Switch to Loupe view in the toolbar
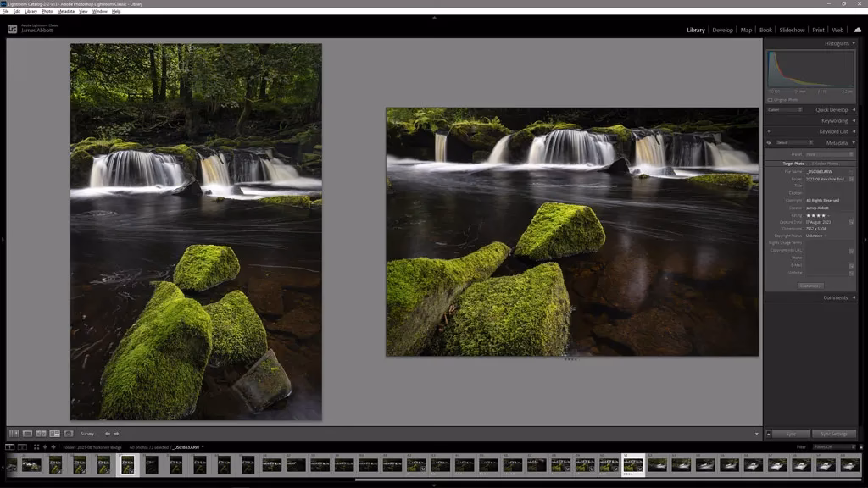Viewport: 868px width, 488px height. (x=27, y=433)
